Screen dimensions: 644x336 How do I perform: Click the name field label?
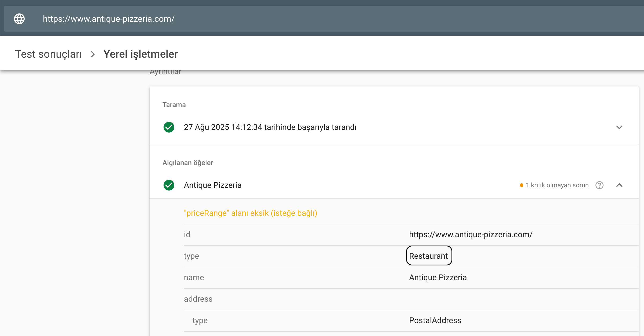194,277
